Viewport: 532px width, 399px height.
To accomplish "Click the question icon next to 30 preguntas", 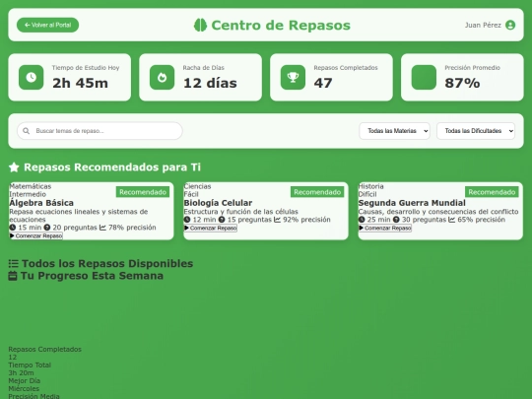I will 396,220.
